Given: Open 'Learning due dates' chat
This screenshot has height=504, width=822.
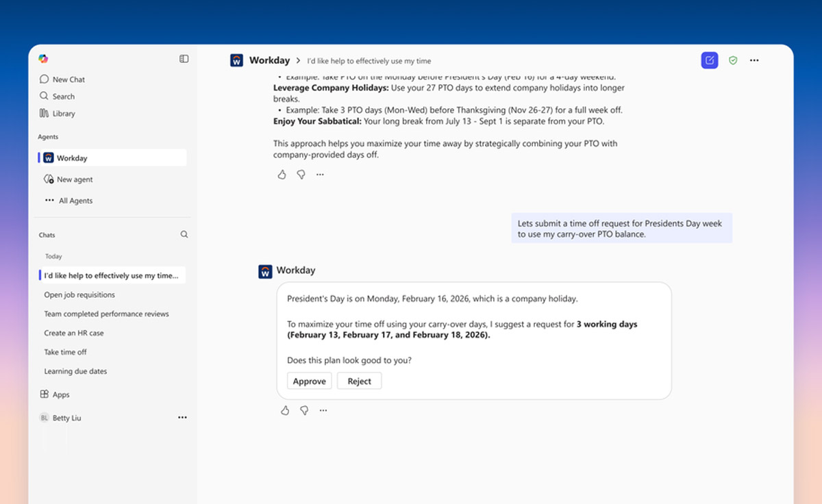Looking at the screenshot, I should pyautogui.click(x=75, y=372).
